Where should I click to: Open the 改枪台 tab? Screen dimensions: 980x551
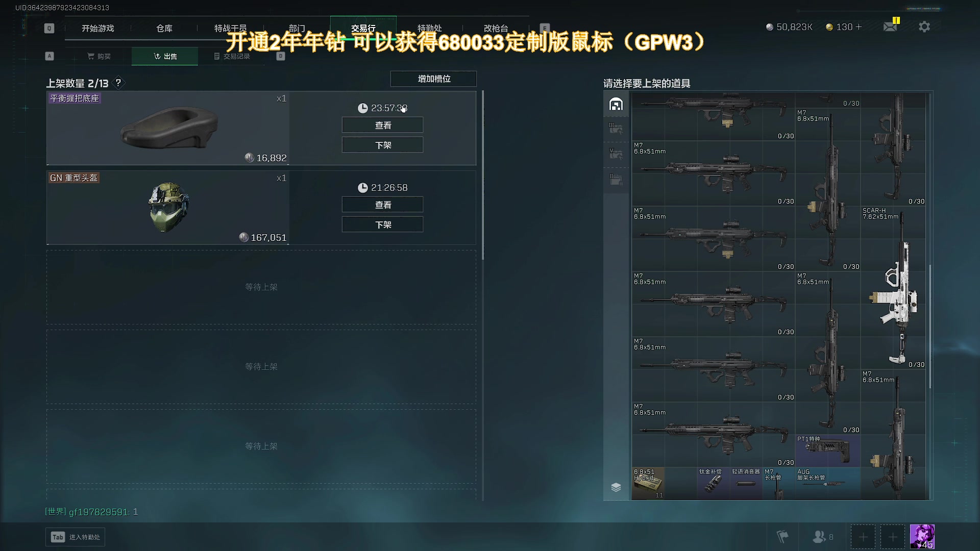coord(496,28)
